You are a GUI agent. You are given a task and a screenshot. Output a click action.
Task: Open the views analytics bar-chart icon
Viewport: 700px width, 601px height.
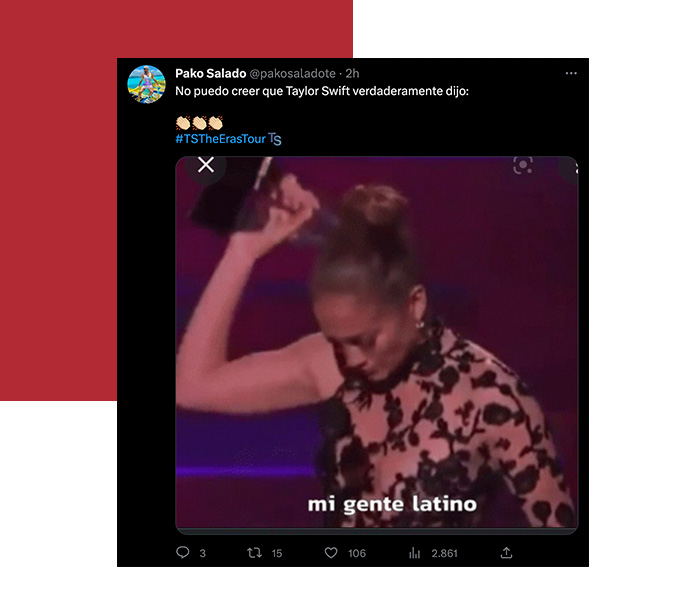(x=415, y=553)
